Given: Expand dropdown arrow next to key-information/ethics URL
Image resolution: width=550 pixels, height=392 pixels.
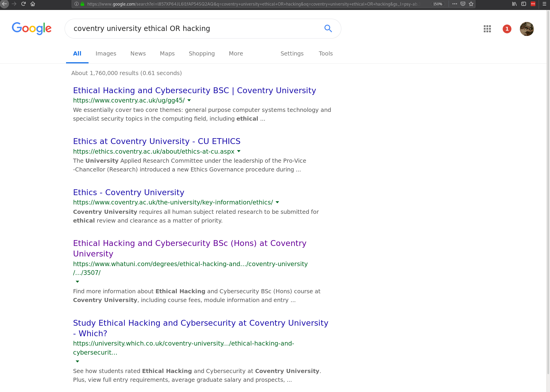Looking at the screenshot, I should (x=277, y=202).
